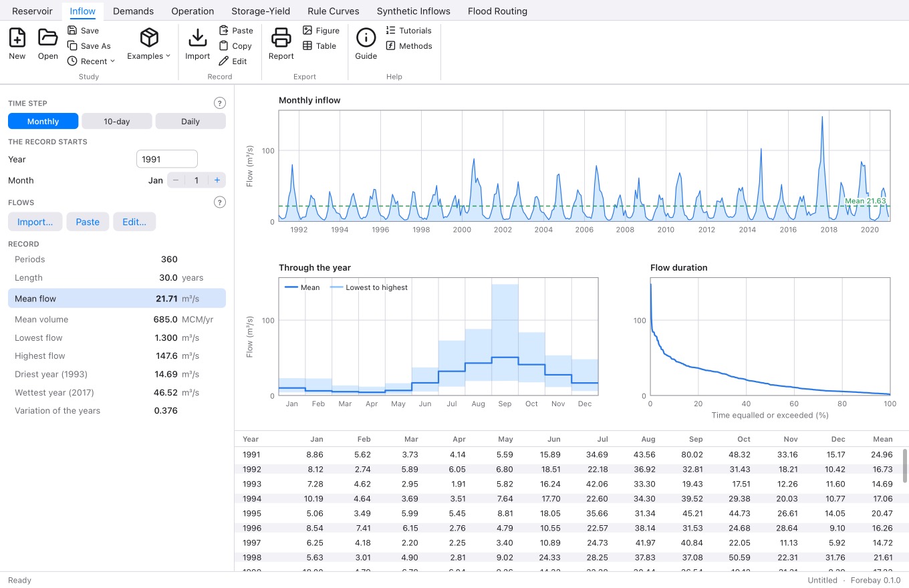Switch to the Storage-Yield tab
The height and width of the screenshot is (588, 909).
pos(261,11)
